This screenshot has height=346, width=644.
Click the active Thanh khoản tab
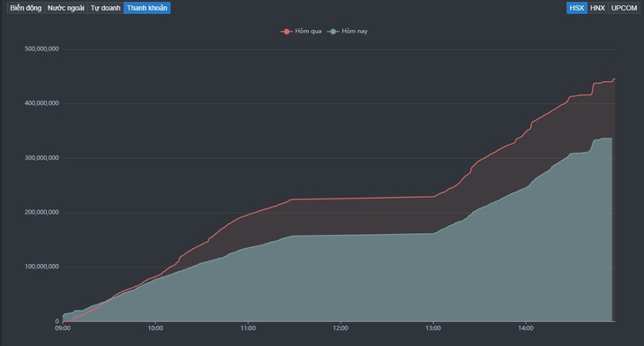[147, 8]
